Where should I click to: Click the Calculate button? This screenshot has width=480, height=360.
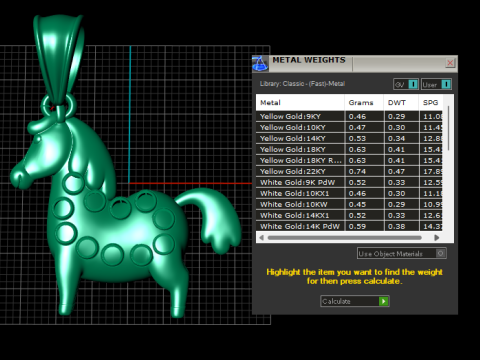[x=355, y=301]
